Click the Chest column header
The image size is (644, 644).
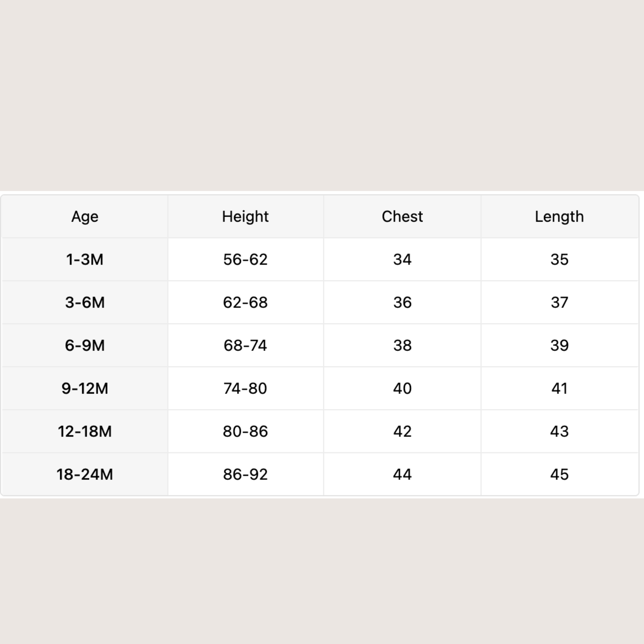402,217
